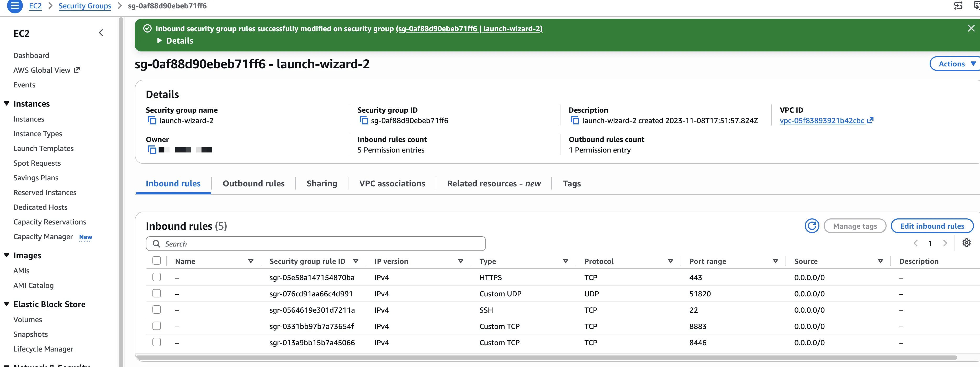The width and height of the screenshot is (980, 367).
Task: Click Edit inbound rules button
Action: point(932,226)
